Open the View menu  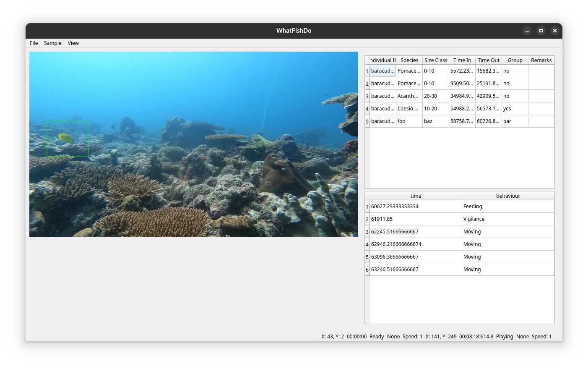tap(73, 43)
